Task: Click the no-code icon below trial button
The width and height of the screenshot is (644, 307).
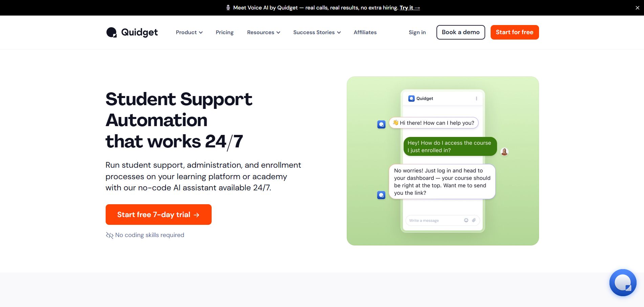Action: point(109,235)
